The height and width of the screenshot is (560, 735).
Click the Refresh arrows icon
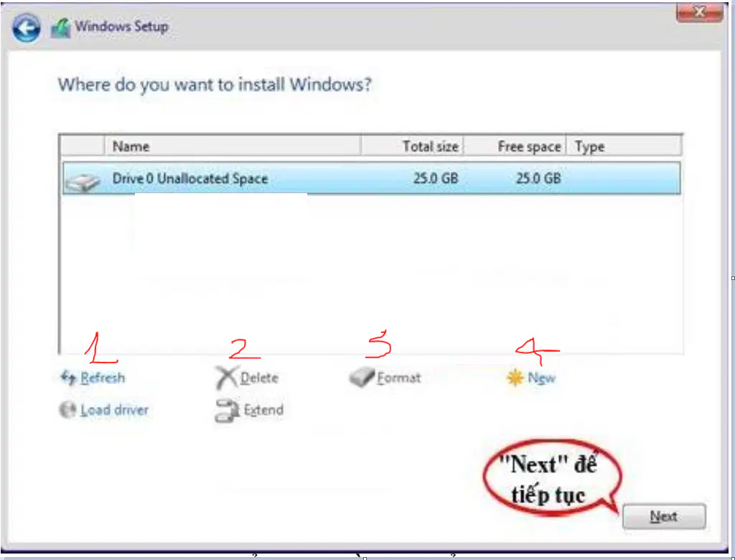pos(68,377)
